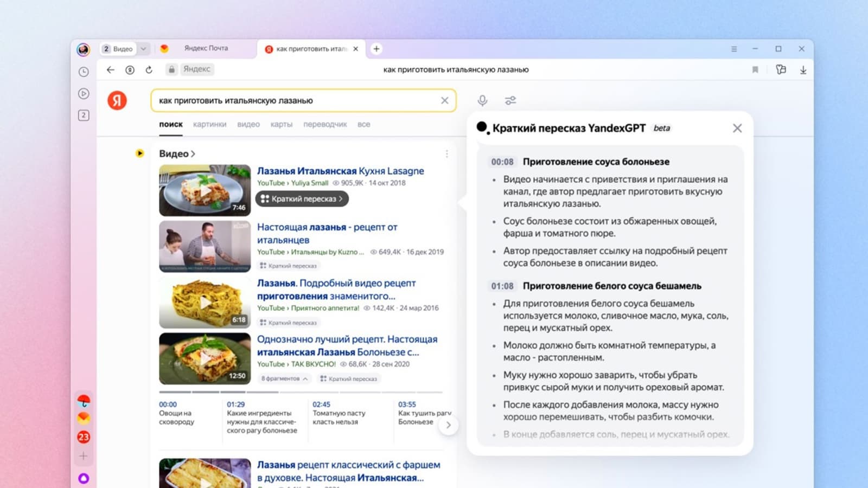The width and height of the screenshot is (868, 488).
Task: Open Лазанья. Подробный видео рецепт link
Action: pyautogui.click(x=336, y=290)
